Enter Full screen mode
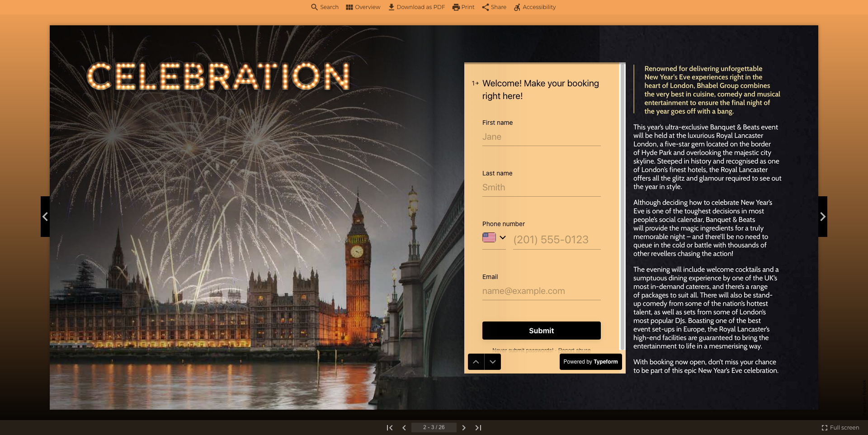Viewport: 868px width, 435px height. point(840,427)
